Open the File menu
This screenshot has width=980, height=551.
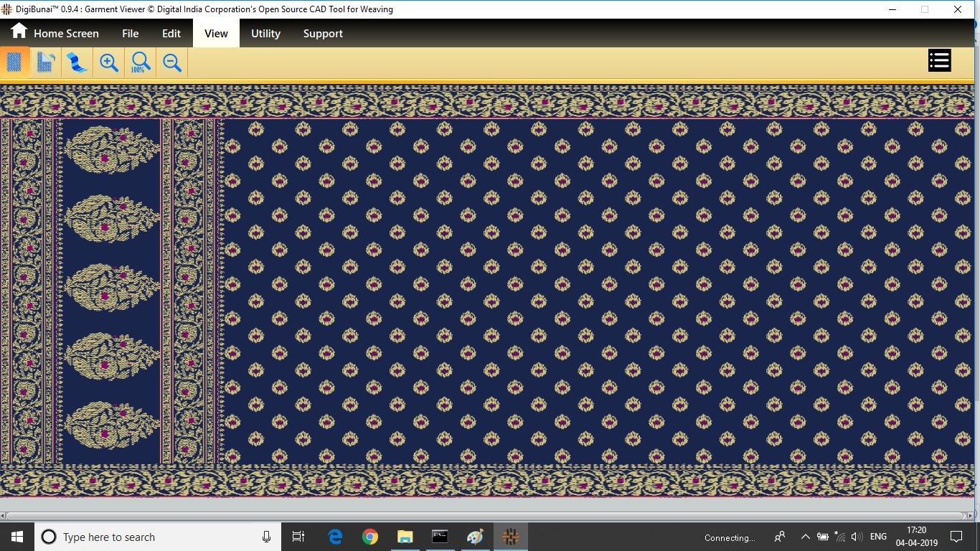(x=130, y=34)
